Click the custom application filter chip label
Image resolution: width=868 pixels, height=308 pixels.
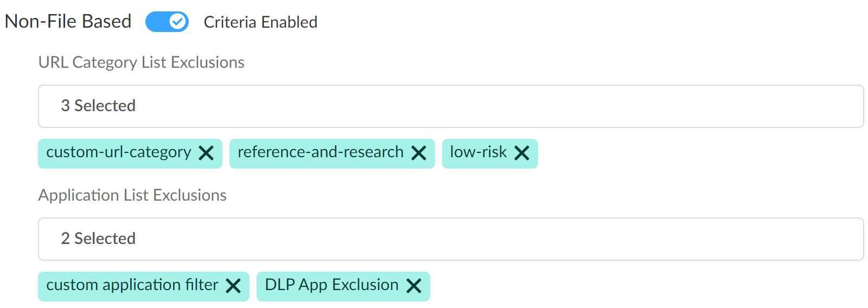[x=132, y=285]
